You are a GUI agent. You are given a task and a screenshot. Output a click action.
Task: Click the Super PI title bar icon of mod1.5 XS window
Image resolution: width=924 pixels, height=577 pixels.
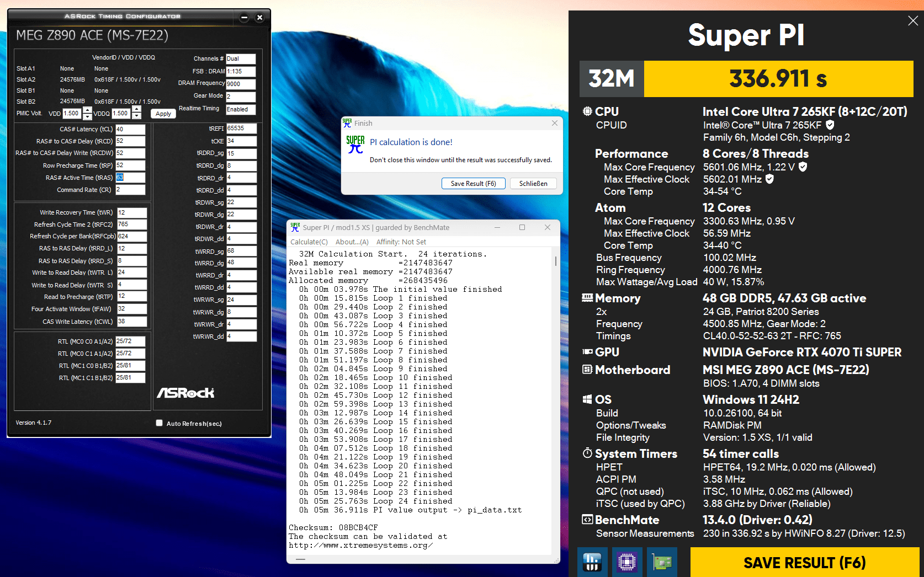click(295, 227)
